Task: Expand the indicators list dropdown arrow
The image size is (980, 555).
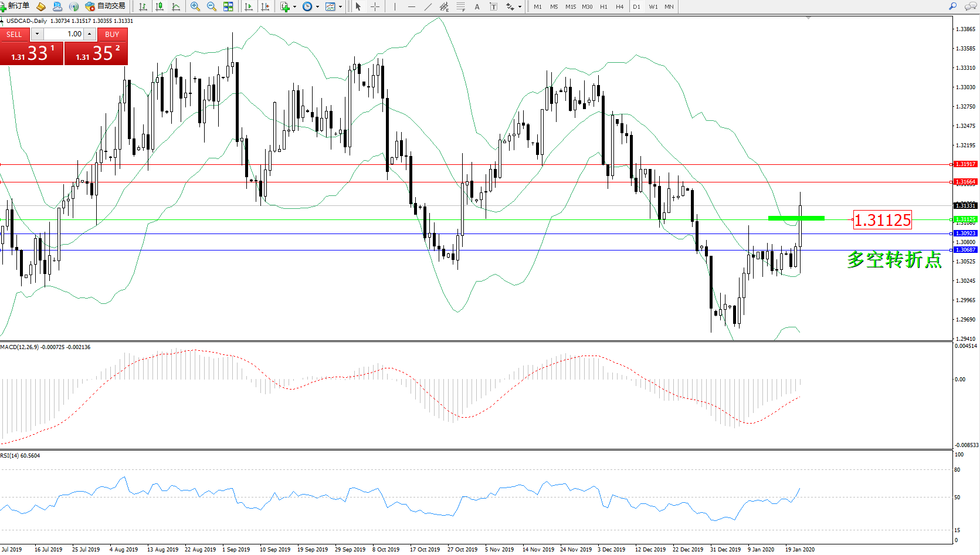Action: pos(294,7)
